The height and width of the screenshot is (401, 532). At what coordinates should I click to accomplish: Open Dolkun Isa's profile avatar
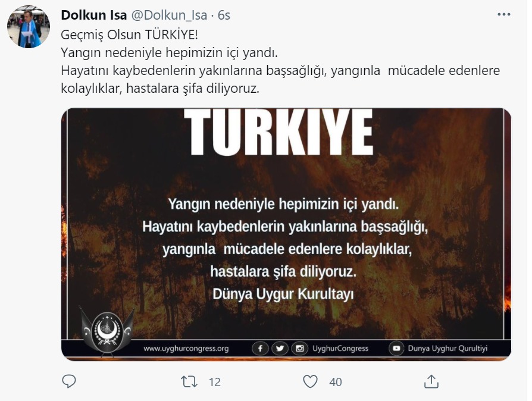(x=29, y=26)
